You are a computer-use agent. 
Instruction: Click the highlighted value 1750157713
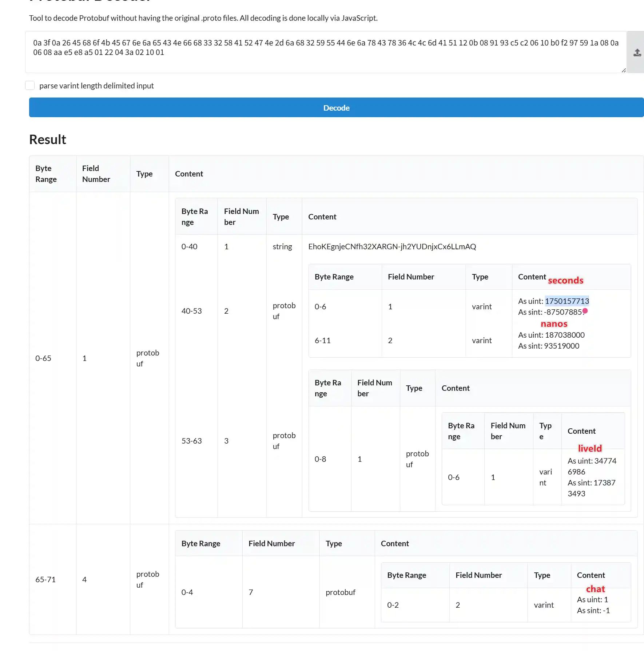click(x=567, y=301)
